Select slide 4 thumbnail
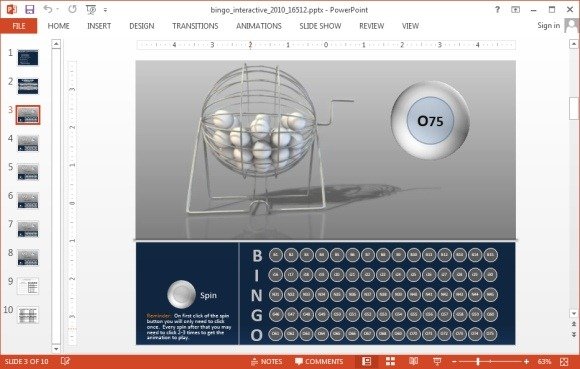 (28, 143)
